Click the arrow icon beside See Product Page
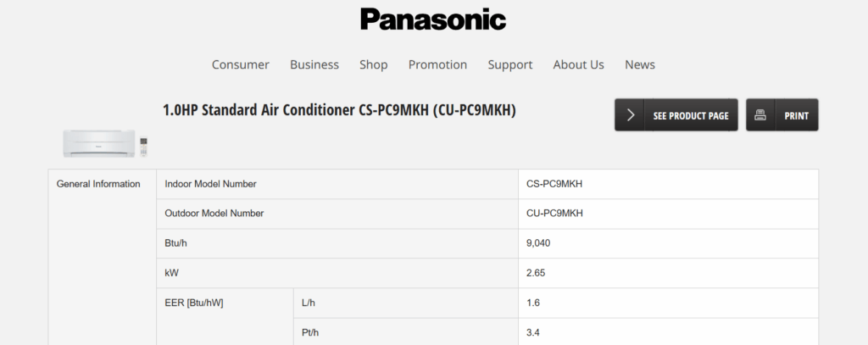Screen dimensions: 868x345 (631, 115)
